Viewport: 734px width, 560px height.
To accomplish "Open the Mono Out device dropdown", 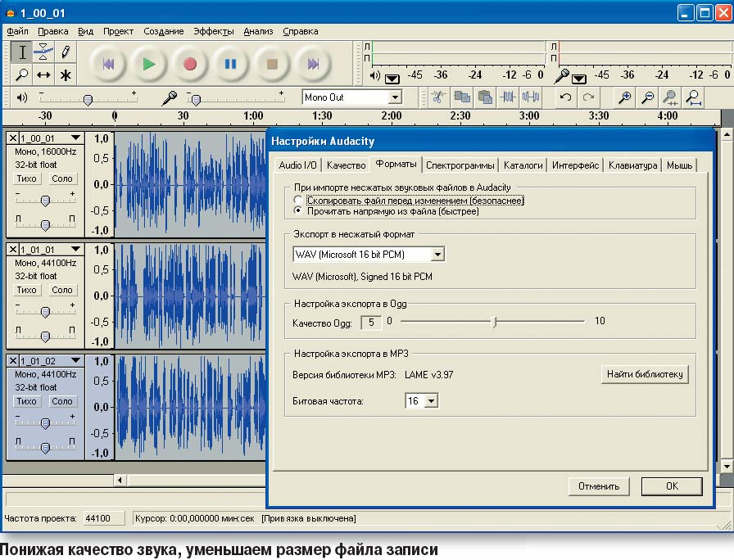I will click(x=395, y=97).
